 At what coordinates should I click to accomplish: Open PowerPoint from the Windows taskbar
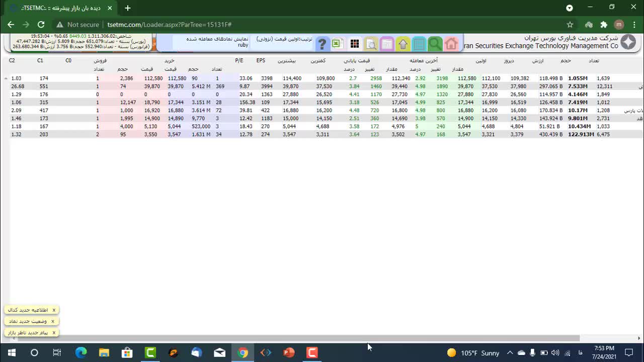[289, 353]
